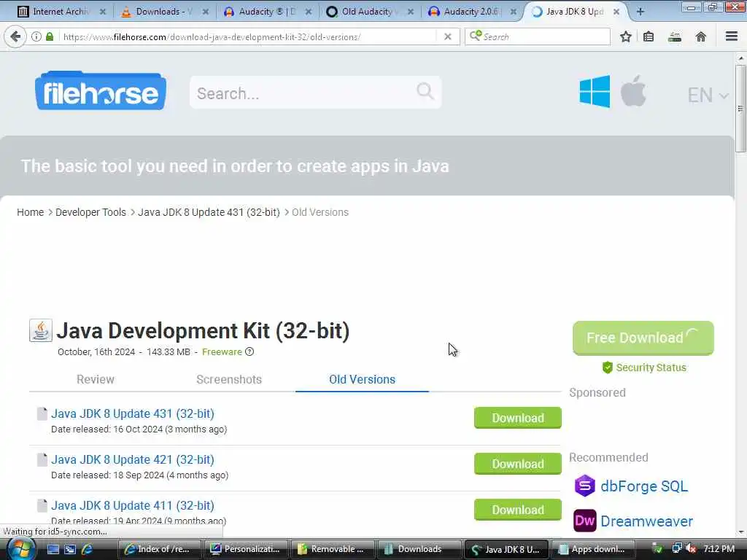Image resolution: width=747 pixels, height=560 pixels.
Task: Click the Free Download button
Action: [643, 338]
